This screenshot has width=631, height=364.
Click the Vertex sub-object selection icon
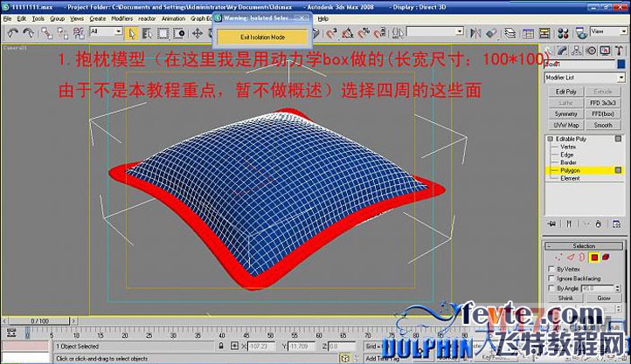(556, 258)
